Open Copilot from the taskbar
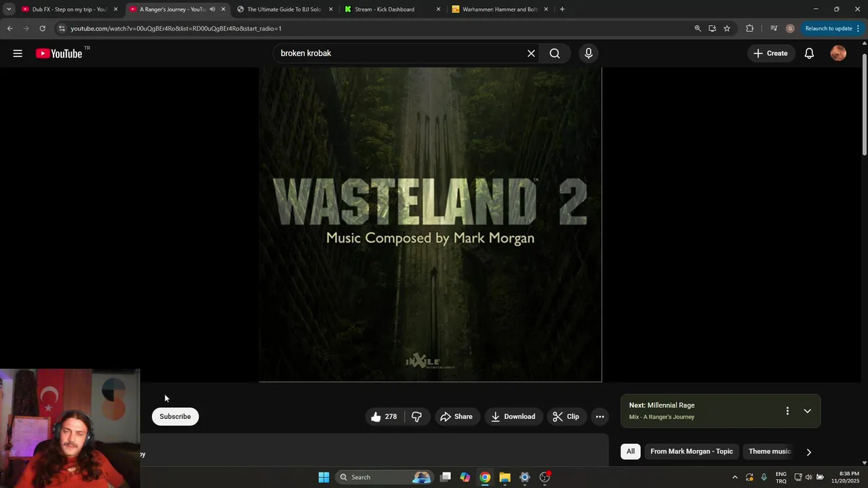 coord(465,477)
